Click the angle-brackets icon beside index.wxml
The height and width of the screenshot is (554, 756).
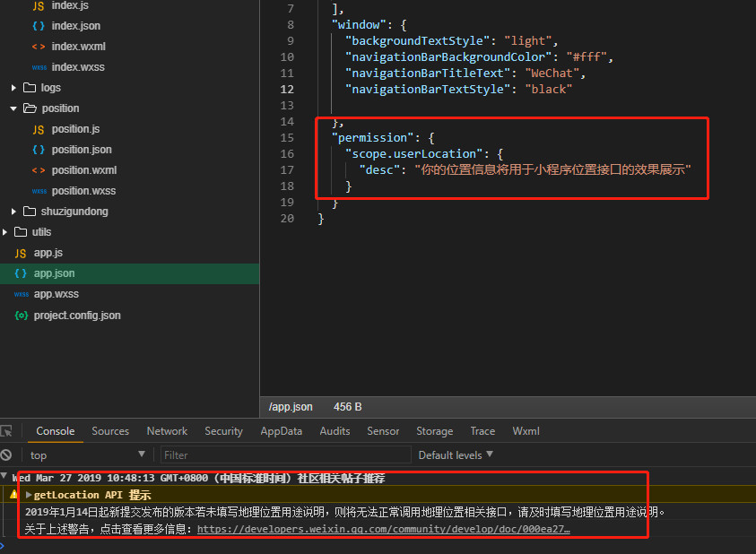[x=39, y=47]
